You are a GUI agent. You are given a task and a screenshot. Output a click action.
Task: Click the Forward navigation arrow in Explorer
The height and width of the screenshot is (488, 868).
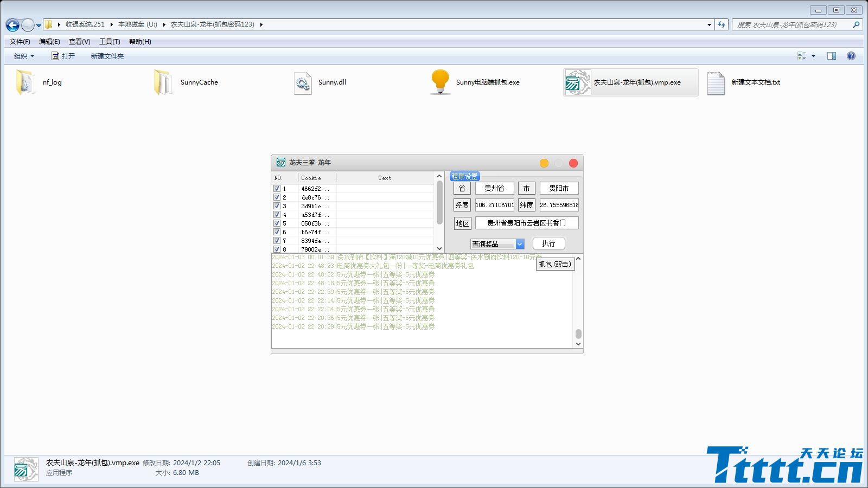27,25
